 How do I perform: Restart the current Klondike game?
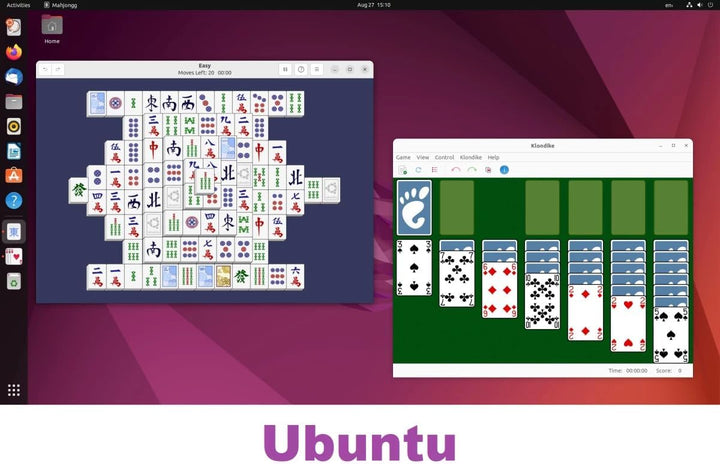[x=418, y=170]
